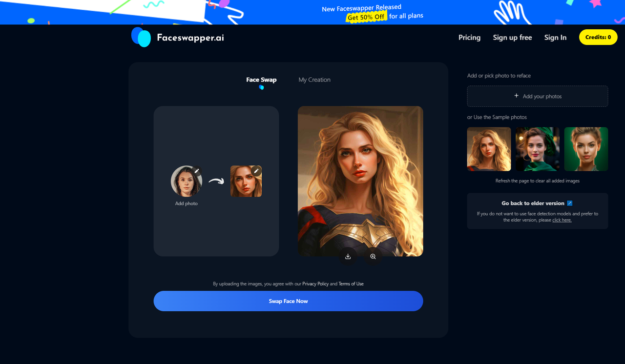This screenshot has width=625, height=364.
Task: Click the 'Add photo' label
Action: tap(186, 203)
